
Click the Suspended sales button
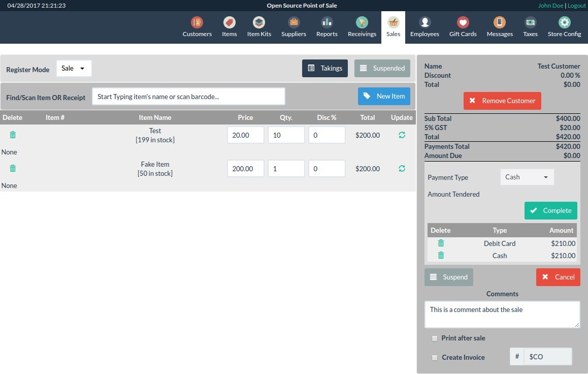pos(382,68)
